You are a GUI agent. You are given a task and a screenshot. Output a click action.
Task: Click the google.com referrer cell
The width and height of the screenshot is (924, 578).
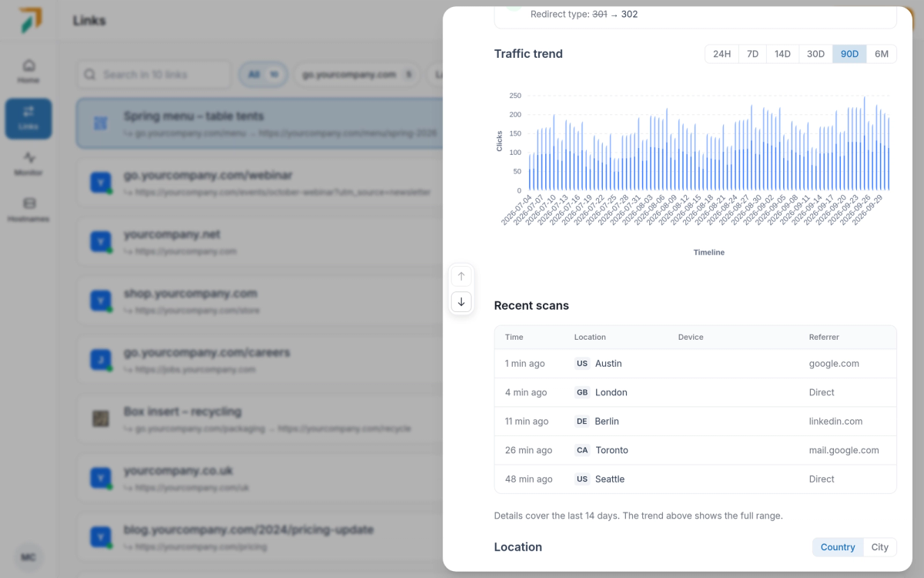(x=834, y=364)
